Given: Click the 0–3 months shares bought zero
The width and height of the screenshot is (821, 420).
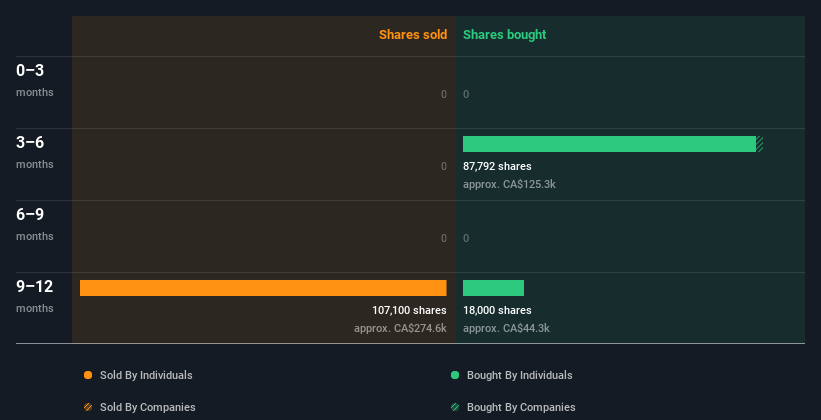Looking at the screenshot, I should 466,94.
